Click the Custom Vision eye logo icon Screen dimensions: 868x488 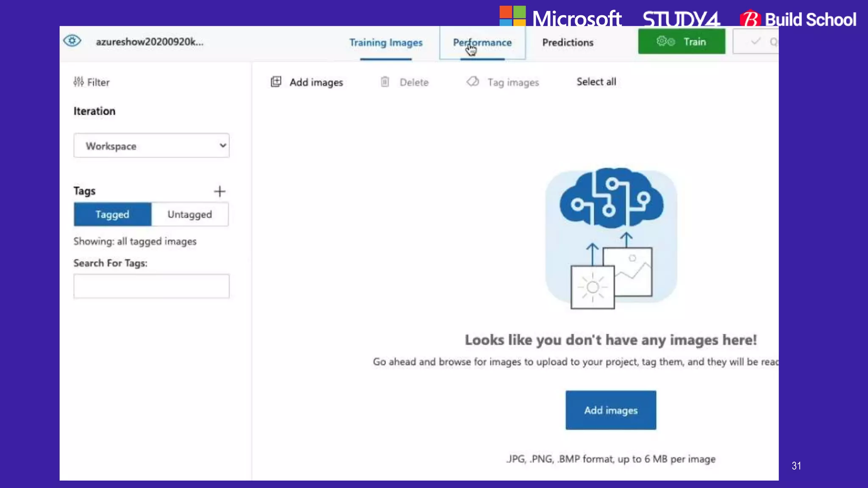[x=72, y=41]
